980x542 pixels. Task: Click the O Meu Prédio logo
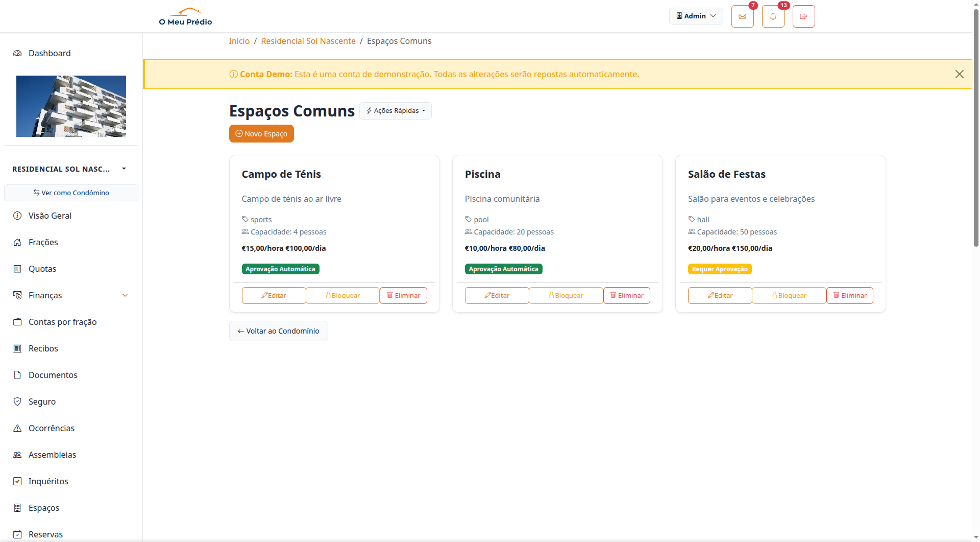(x=185, y=16)
